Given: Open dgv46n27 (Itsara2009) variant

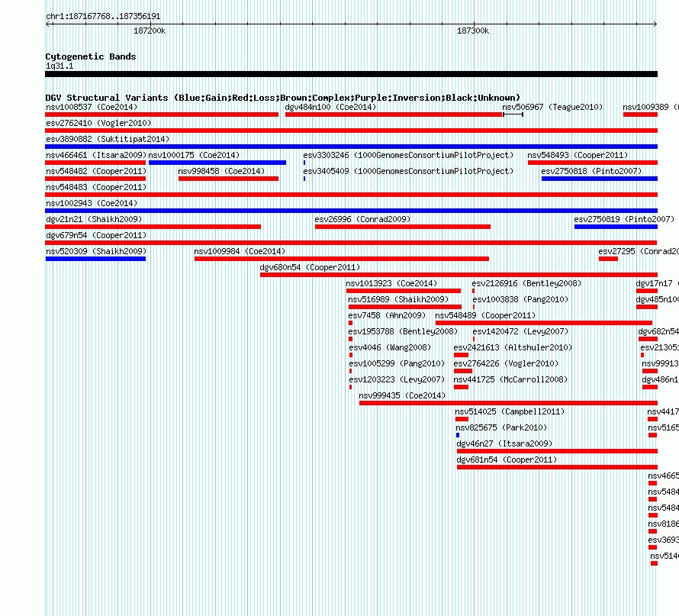Looking at the screenshot, I should pyautogui.click(x=504, y=443).
